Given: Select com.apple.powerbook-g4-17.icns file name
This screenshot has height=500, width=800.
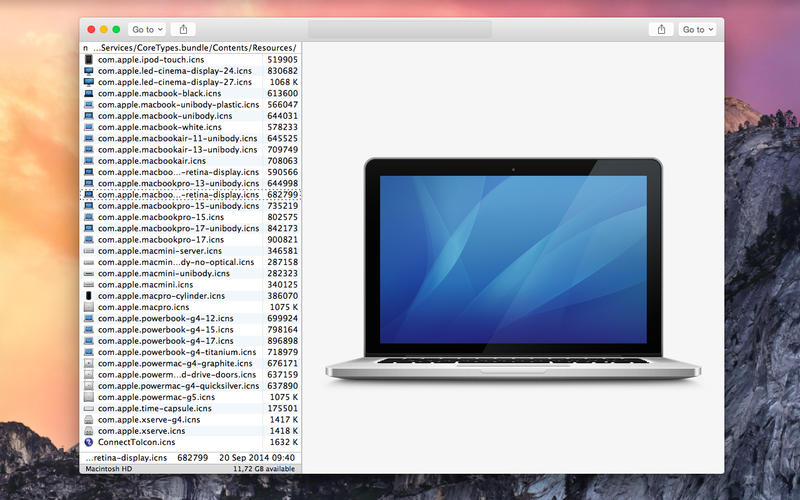Looking at the screenshot, I should click(166, 341).
